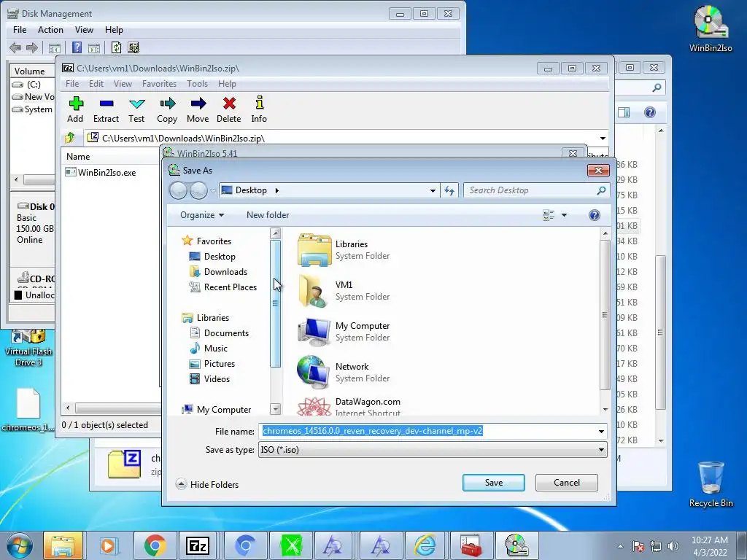Expand the Desktop address path dropdown
Image resolution: width=747 pixels, height=560 pixels.
[x=433, y=190]
